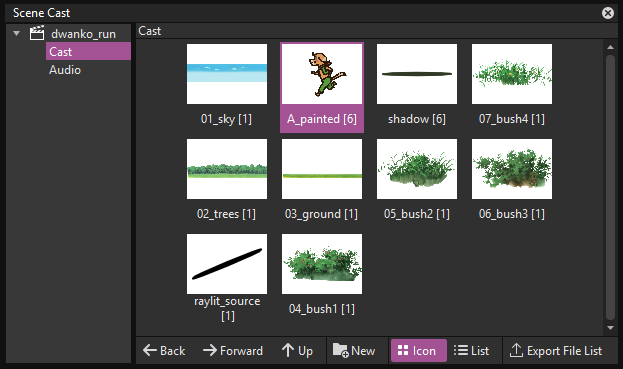Open the Audio folder in tree
623x369 pixels.
(65, 70)
